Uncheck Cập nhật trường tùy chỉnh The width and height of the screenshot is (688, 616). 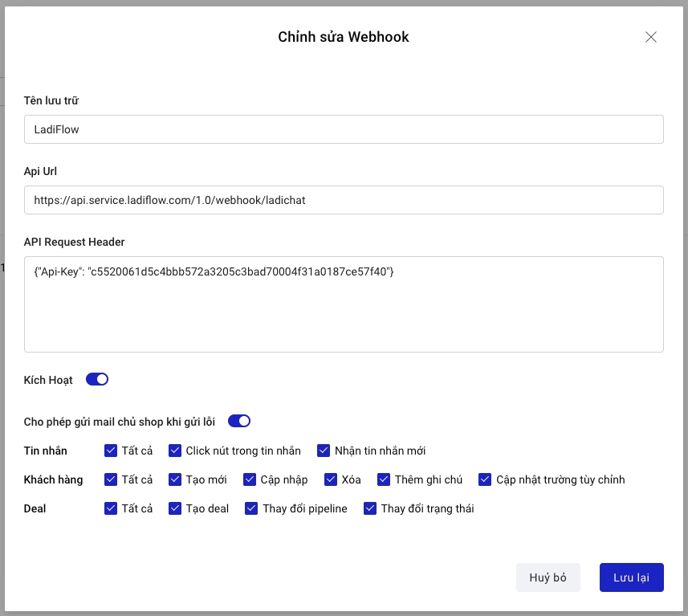tap(485, 479)
